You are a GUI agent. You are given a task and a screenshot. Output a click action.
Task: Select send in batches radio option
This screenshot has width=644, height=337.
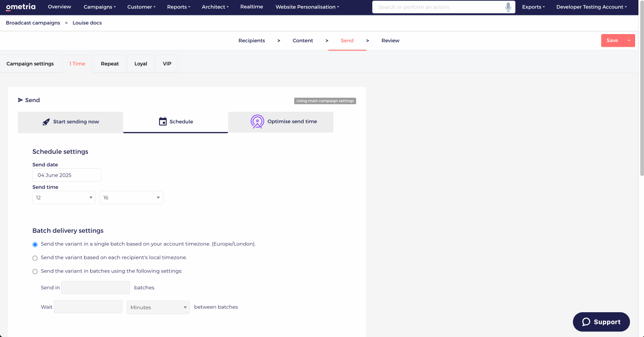[x=35, y=272]
